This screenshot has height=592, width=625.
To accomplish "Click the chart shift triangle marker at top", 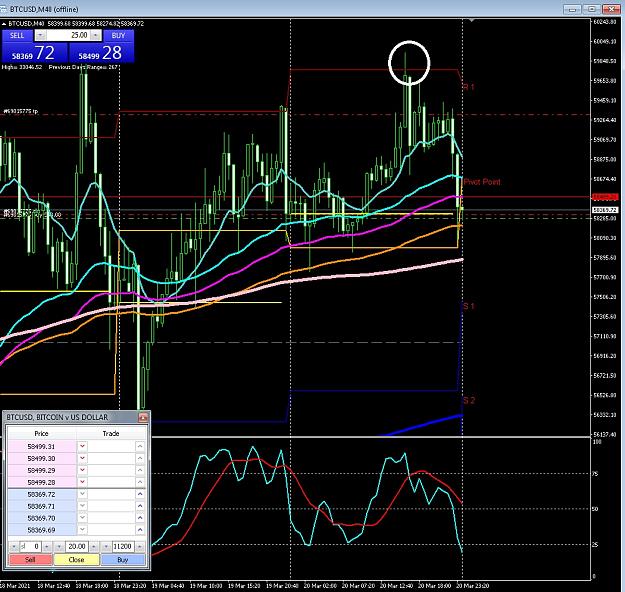I will 472,20.
